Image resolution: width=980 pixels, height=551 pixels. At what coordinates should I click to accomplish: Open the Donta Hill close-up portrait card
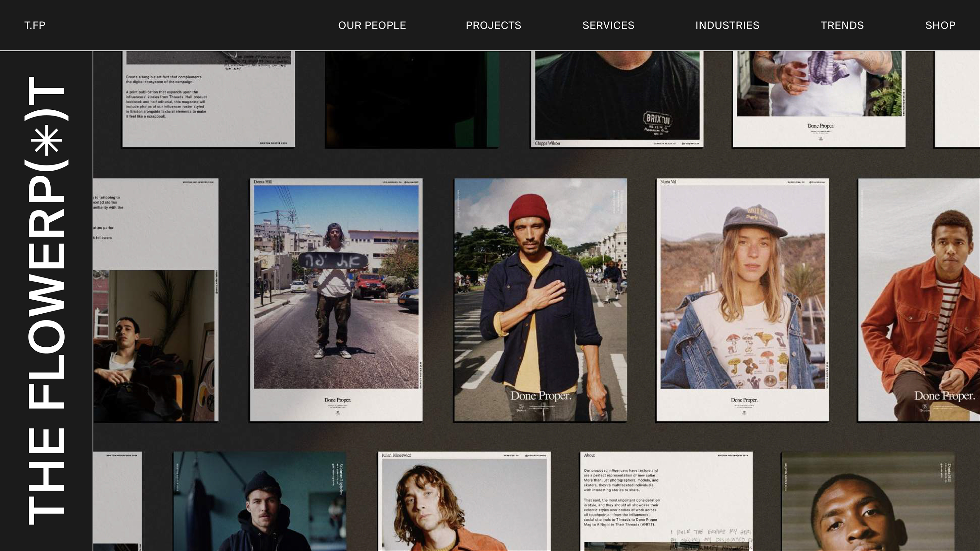point(868,501)
